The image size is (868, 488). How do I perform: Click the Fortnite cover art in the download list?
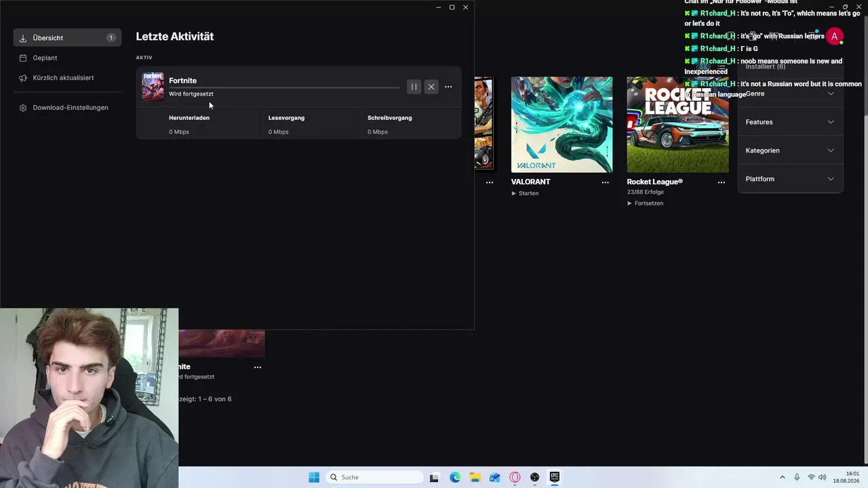point(153,87)
